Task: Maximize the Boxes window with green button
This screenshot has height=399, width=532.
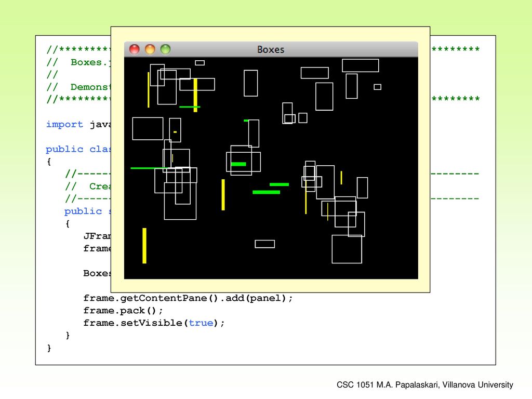Action: pos(165,49)
